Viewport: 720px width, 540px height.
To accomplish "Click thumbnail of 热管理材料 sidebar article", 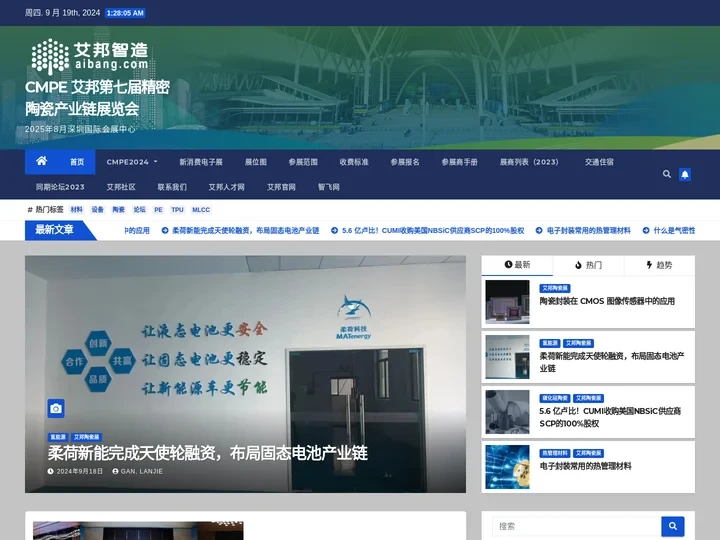I will pos(507,467).
